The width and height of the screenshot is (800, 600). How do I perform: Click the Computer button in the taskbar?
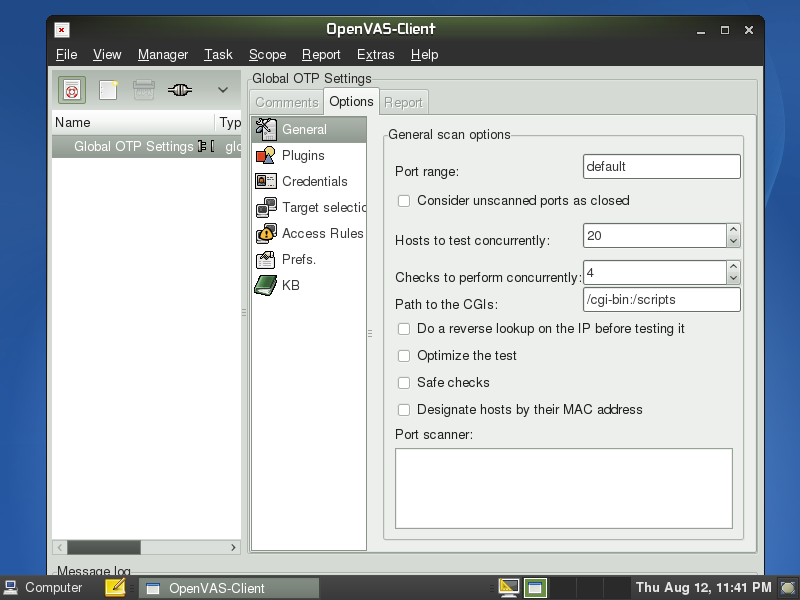[43, 588]
